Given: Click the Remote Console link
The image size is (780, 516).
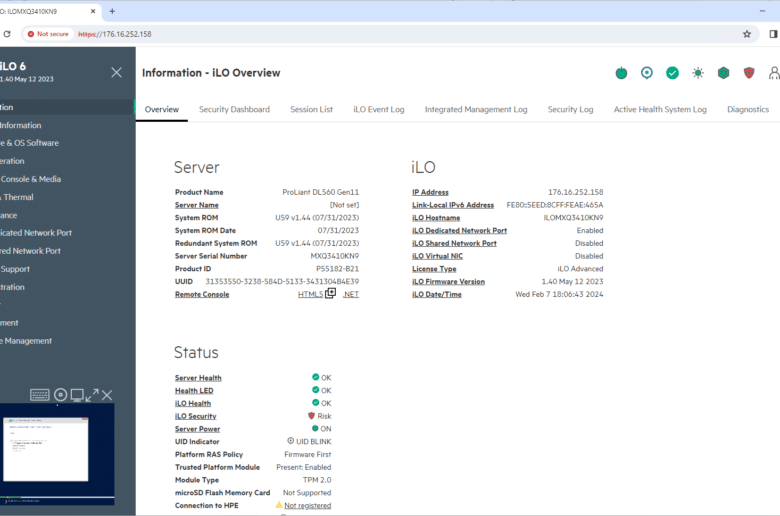Looking at the screenshot, I should [x=202, y=295].
